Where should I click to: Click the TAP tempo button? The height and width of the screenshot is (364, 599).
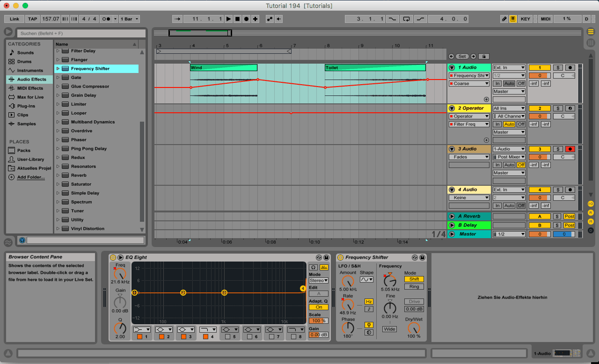click(x=32, y=19)
